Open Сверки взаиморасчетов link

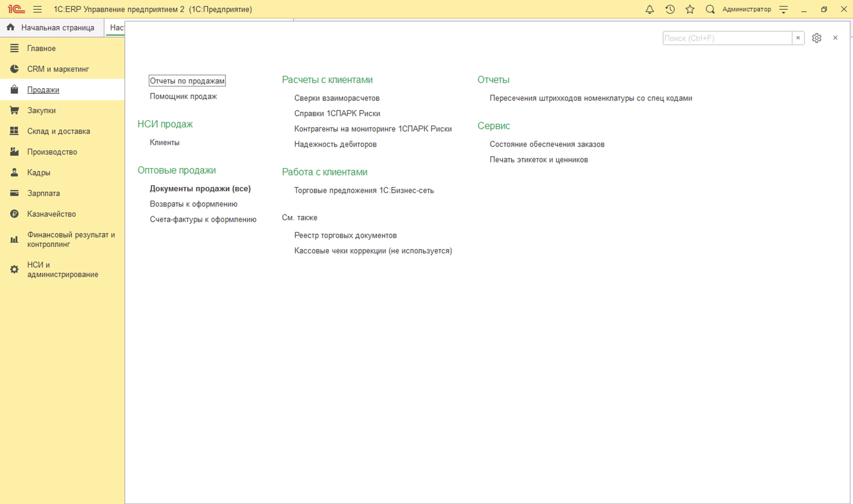(x=337, y=98)
